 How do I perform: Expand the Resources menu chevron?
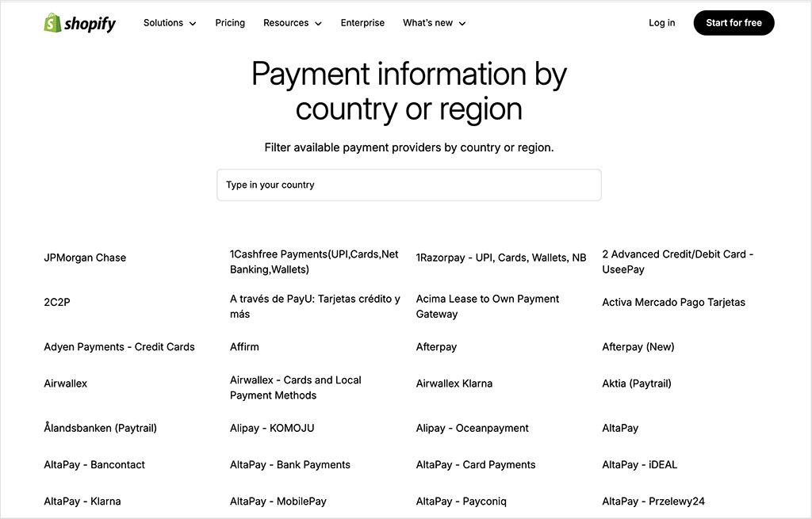[318, 23]
